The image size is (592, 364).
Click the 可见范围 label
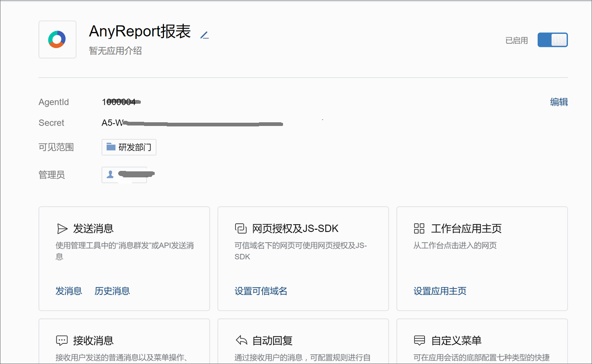click(x=56, y=147)
